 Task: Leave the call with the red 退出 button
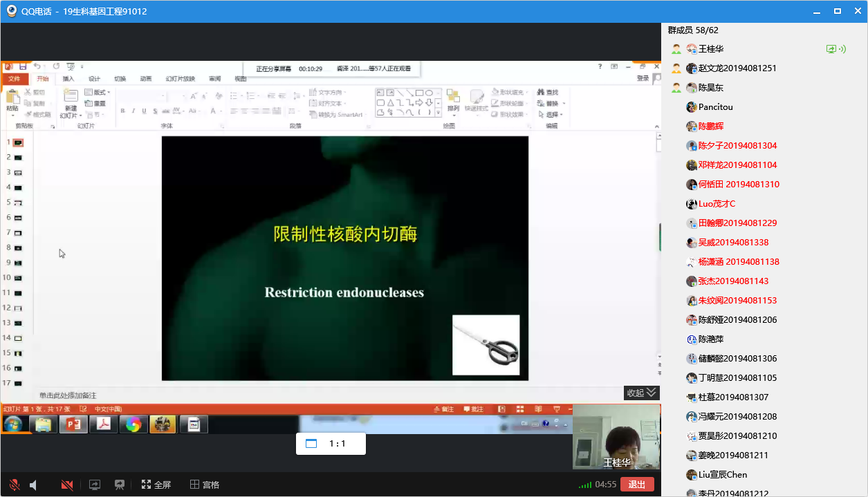637,485
